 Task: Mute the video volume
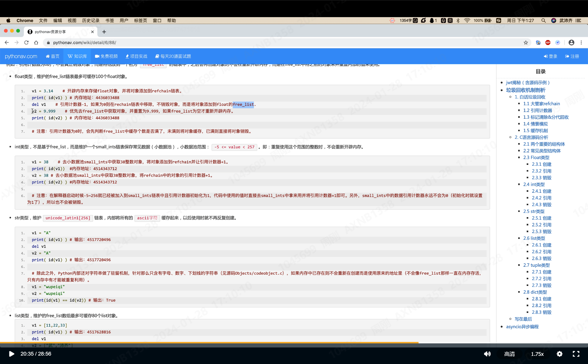(x=487, y=354)
